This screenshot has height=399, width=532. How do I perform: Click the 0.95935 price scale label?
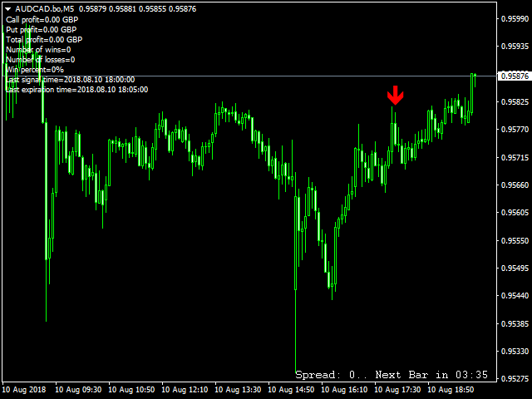point(515,47)
